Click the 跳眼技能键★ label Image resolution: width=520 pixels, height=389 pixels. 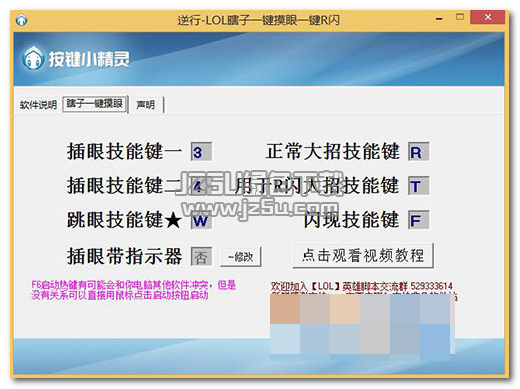[x=124, y=220]
